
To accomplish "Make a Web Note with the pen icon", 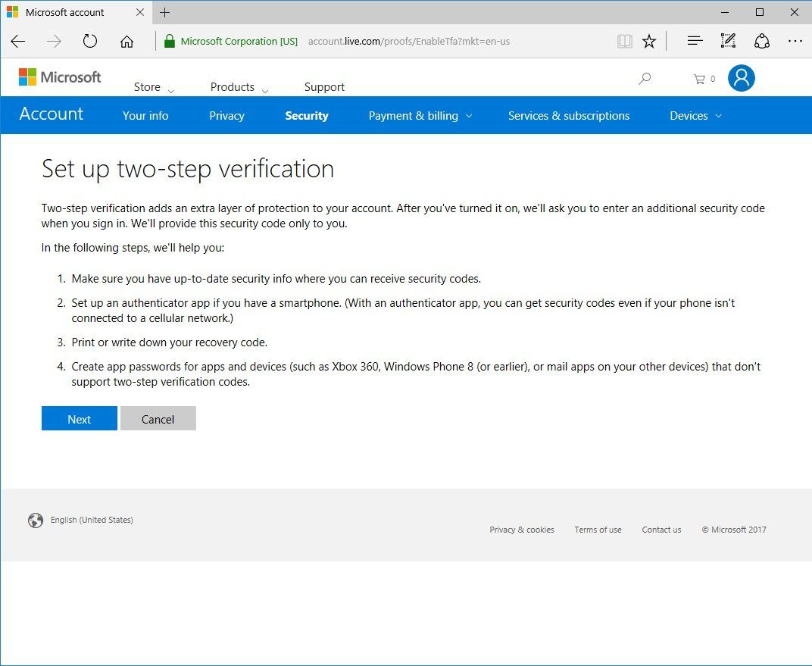I will click(728, 42).
